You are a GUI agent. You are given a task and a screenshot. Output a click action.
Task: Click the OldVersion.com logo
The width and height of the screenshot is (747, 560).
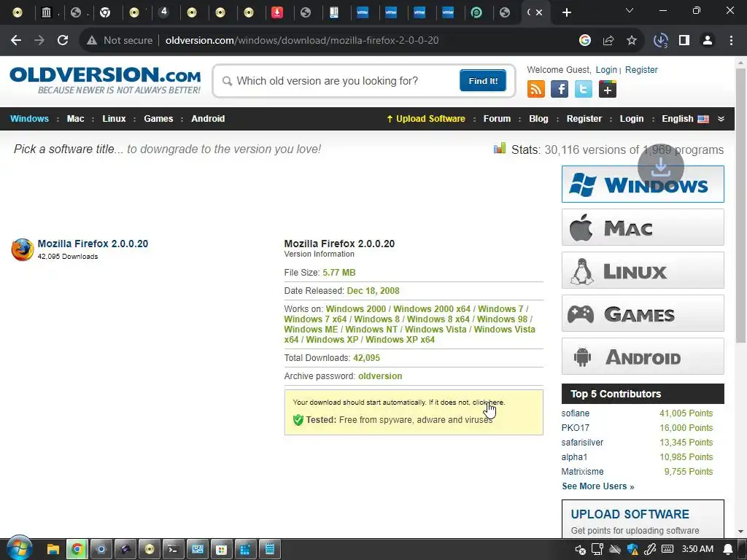pos(105,80)
